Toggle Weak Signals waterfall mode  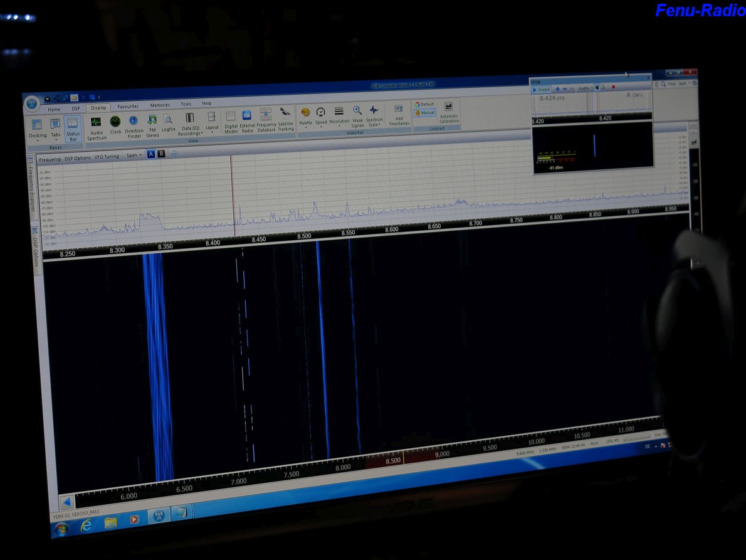tap(357, 117)
